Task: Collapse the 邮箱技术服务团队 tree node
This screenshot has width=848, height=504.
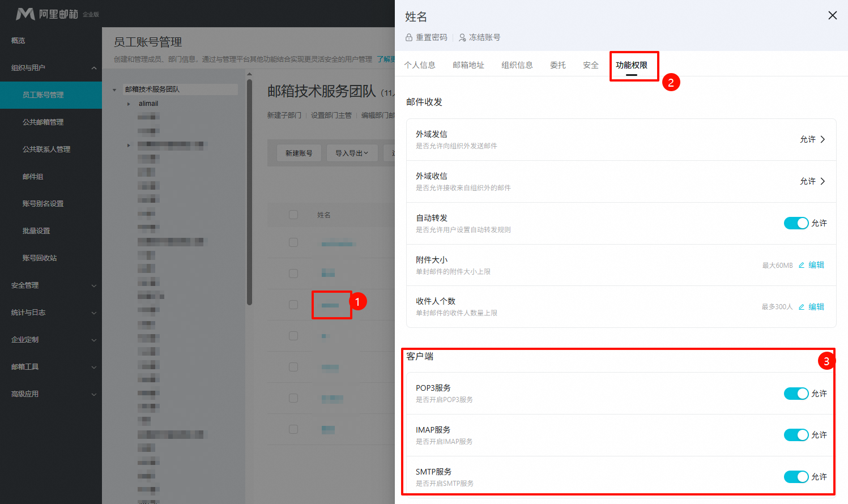Action: coord(114,89)
